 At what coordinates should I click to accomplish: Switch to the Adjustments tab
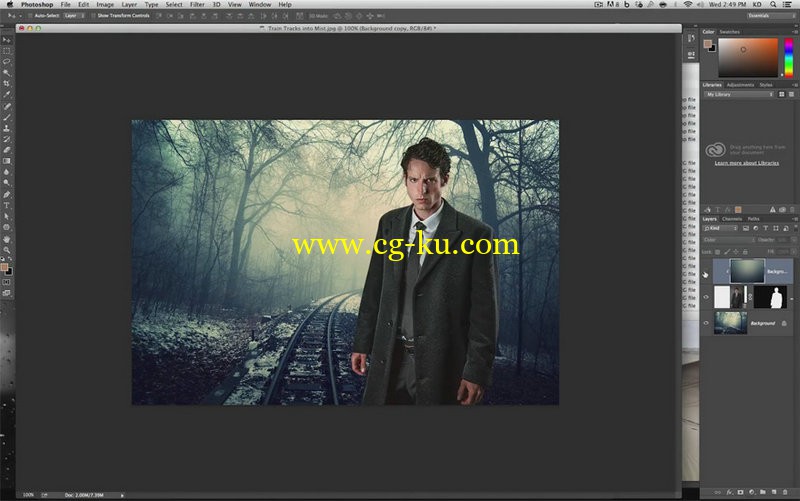(x=740, y=85)
